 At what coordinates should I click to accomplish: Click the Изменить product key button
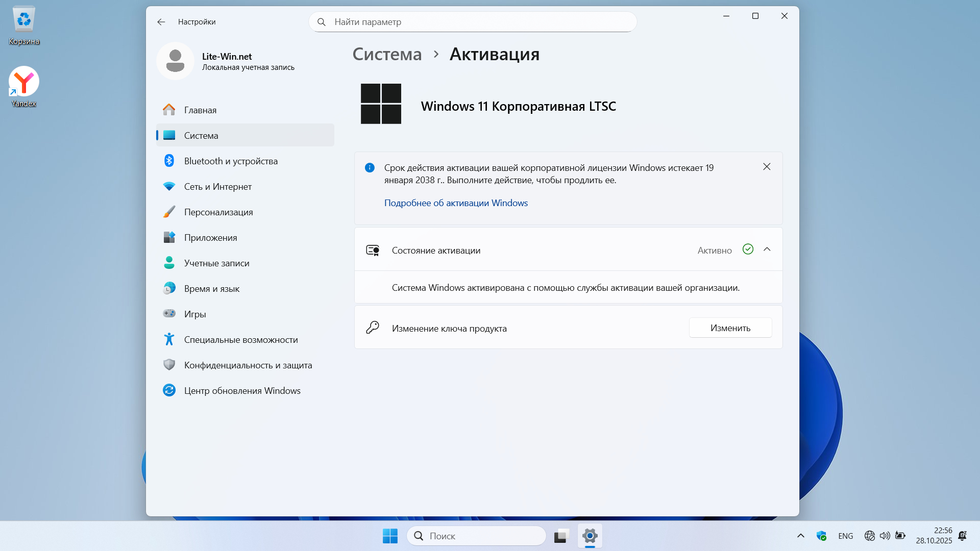pyautogui.click(x=730, y=328)
